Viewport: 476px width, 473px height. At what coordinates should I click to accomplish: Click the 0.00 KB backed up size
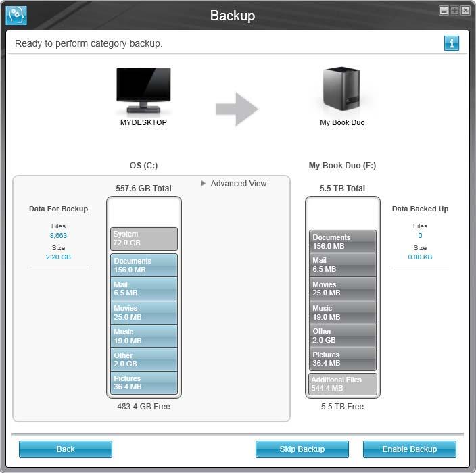420,257
